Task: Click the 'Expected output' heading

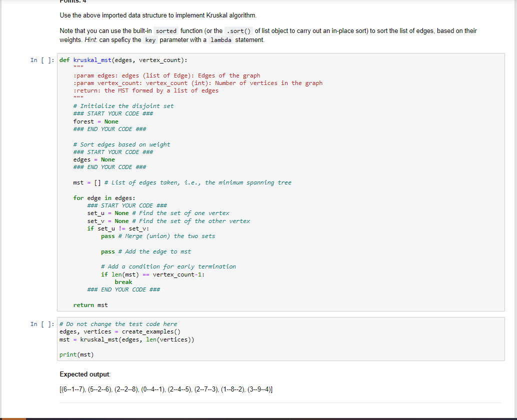Action: [x=85, y=374]
